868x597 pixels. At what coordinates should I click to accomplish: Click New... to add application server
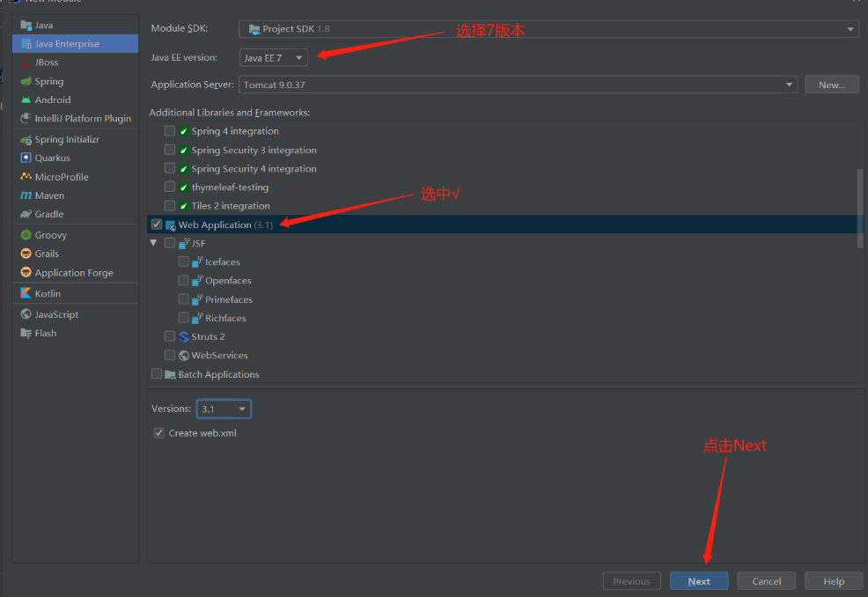[x=832, y=85]
